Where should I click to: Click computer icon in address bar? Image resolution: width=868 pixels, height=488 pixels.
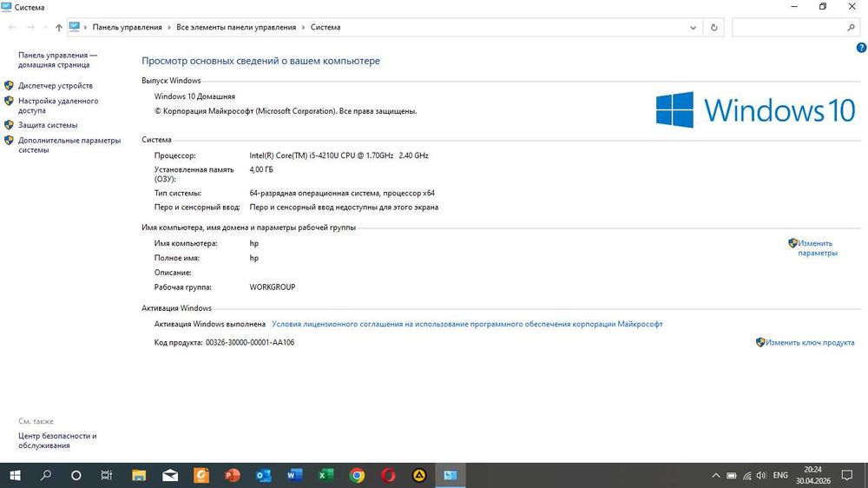coord(75,27)
